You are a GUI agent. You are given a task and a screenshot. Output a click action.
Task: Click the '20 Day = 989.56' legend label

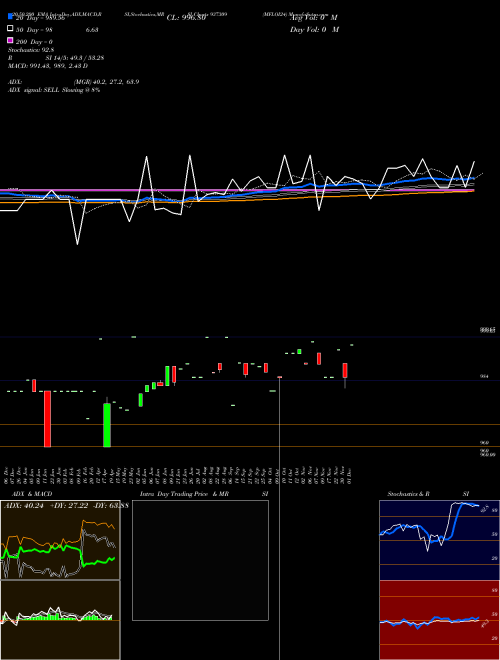40,18
